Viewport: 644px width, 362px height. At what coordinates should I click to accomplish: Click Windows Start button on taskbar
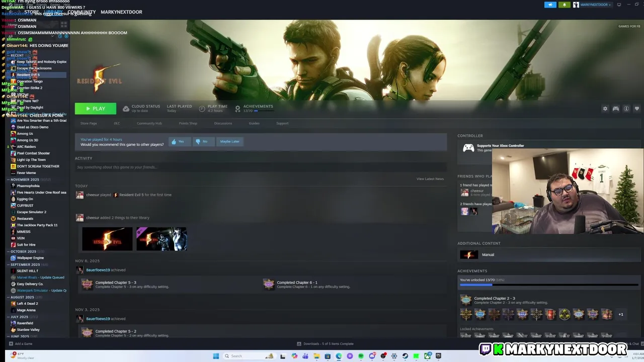click(x=216, y=356)
